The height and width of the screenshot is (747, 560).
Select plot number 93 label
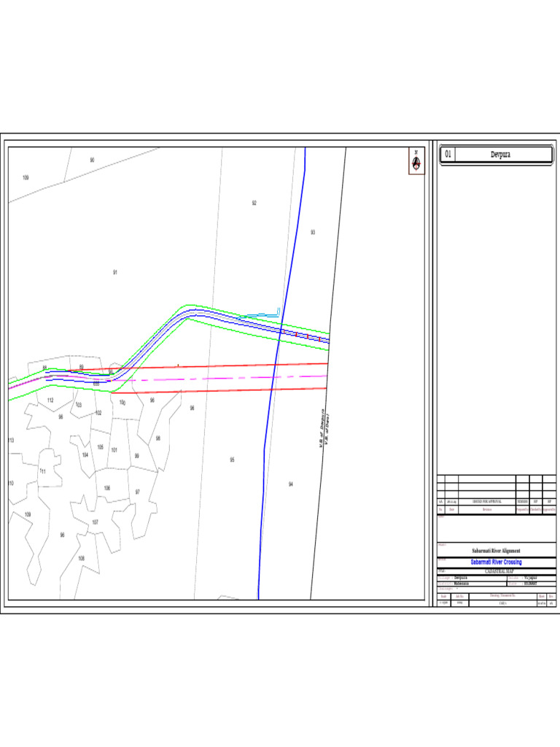[x=313, y=233]
